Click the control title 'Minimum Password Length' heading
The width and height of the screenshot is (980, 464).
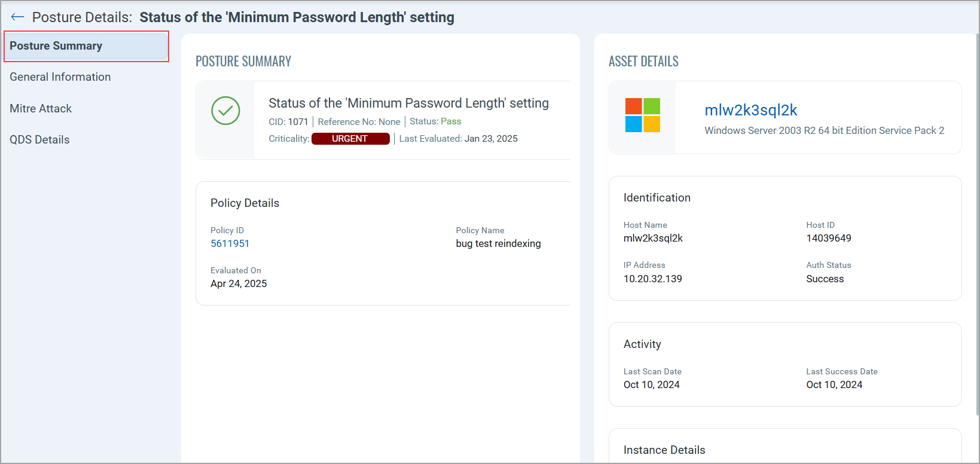coord(408,103)
